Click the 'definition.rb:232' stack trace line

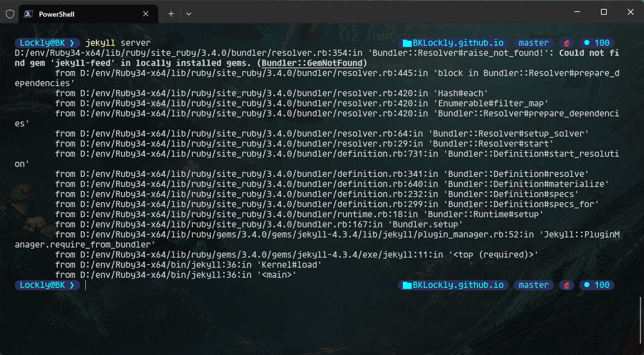tap(317, 194)
